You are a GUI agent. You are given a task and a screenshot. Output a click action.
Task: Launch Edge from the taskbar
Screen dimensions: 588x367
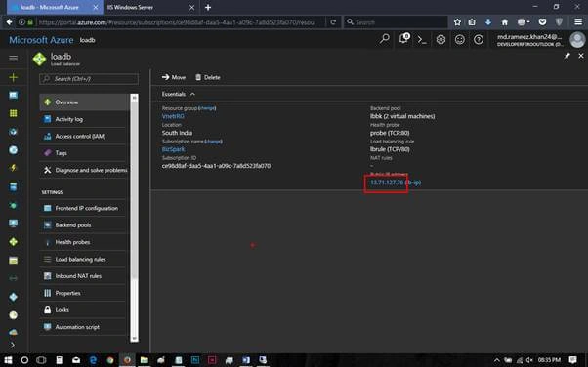point(93,360)
